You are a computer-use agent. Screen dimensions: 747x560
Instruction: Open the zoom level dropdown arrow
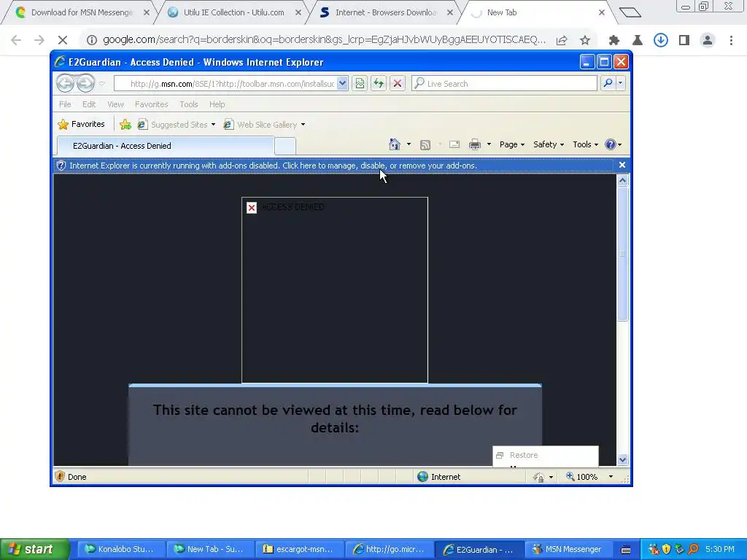(611, 476)
